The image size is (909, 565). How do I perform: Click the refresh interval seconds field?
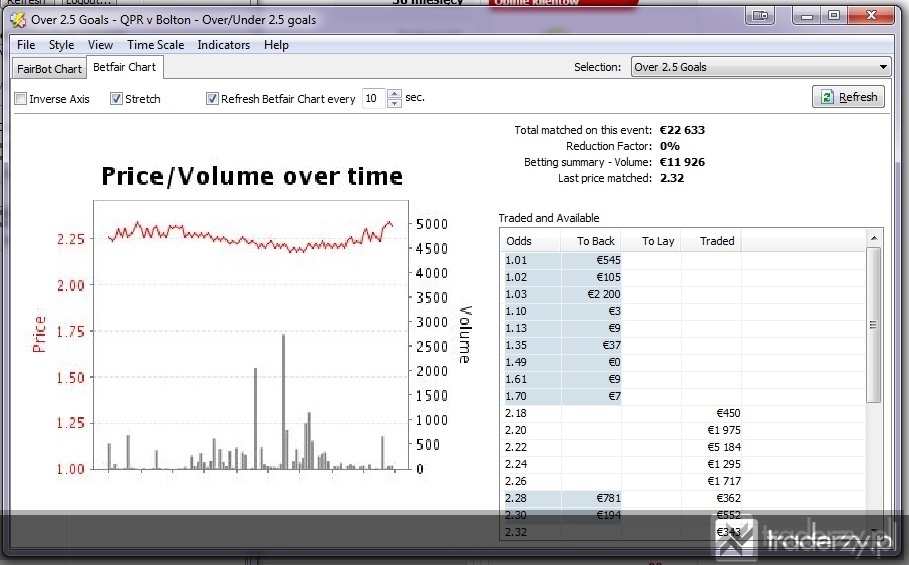tap(373, 99)
